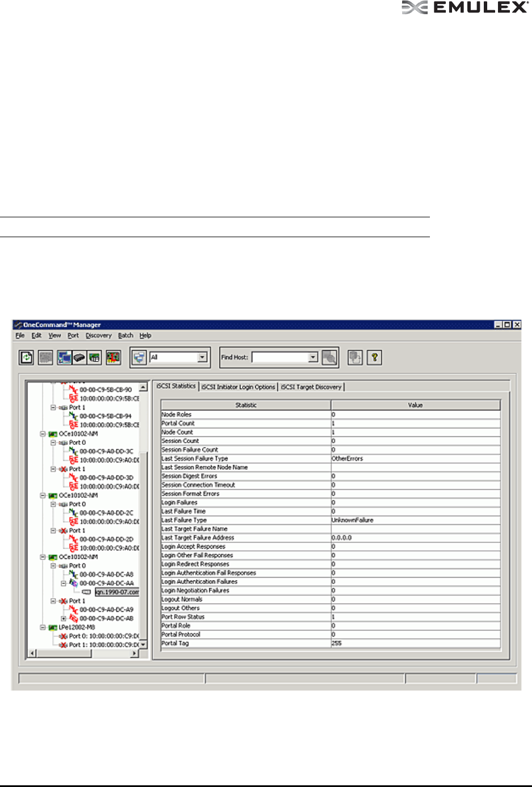532x787 pixels.
Task: Click the red and green board toolbar icon
Action: click(x=113, y=357)
